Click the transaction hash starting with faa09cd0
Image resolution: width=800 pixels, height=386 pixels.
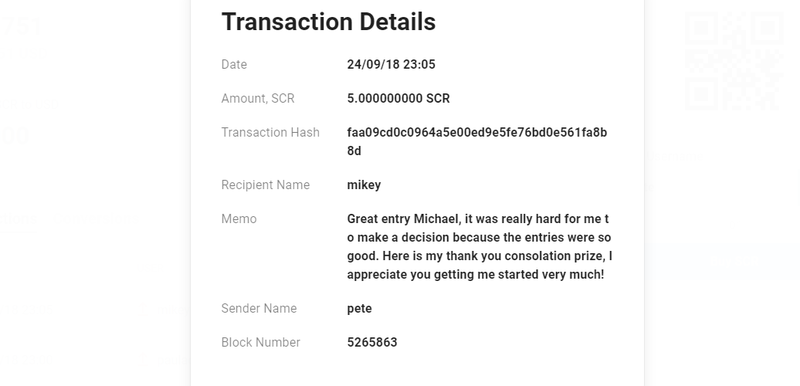click(x=477, y=142)
